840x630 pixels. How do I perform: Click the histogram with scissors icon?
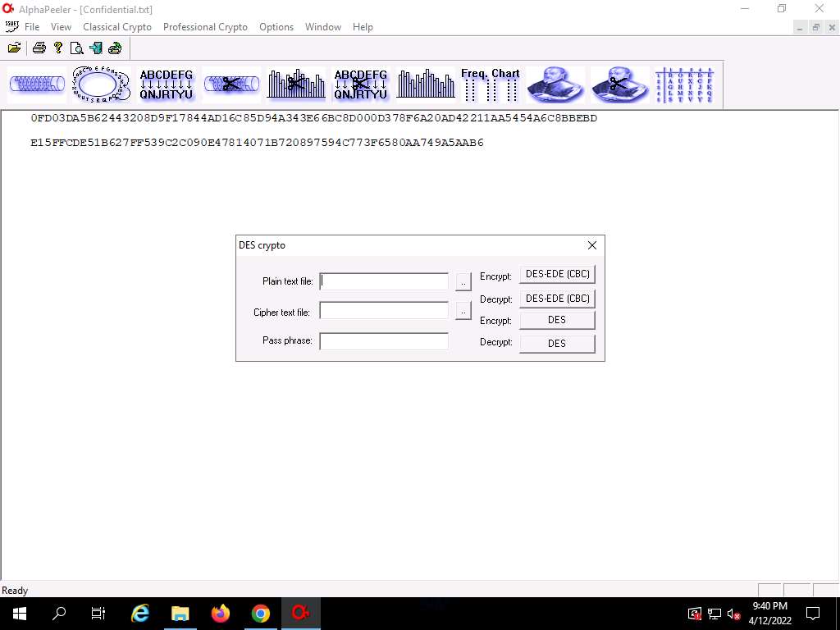[x=296, y=84]
